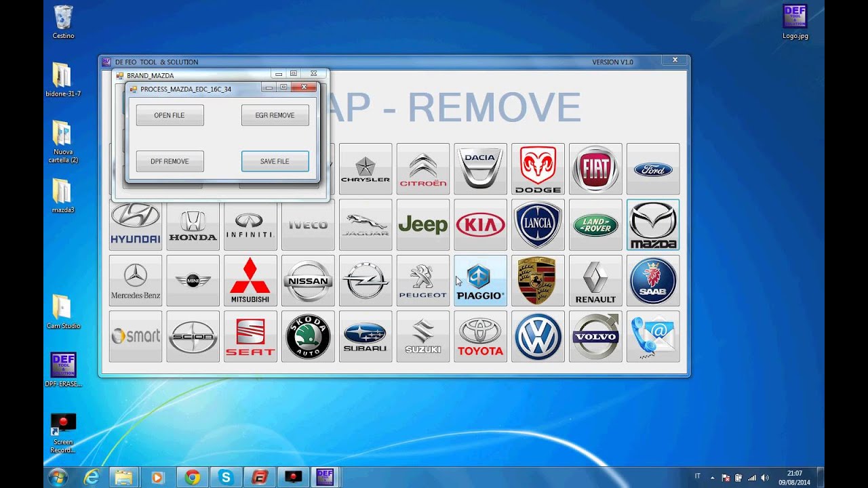Open the Piaggio brand tile
This screenshot has height=488, width=868.
pyautogui.click(x=480, y=281)
